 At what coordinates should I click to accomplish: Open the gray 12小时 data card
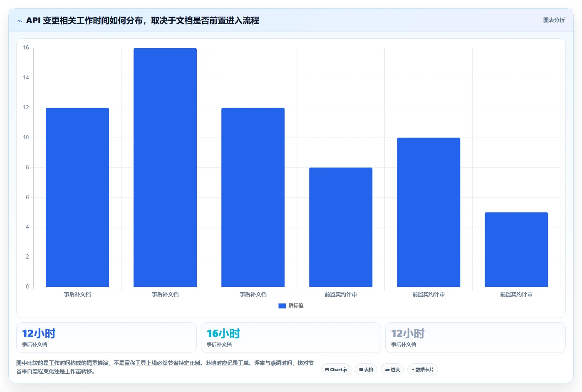(x=475, y=338)
